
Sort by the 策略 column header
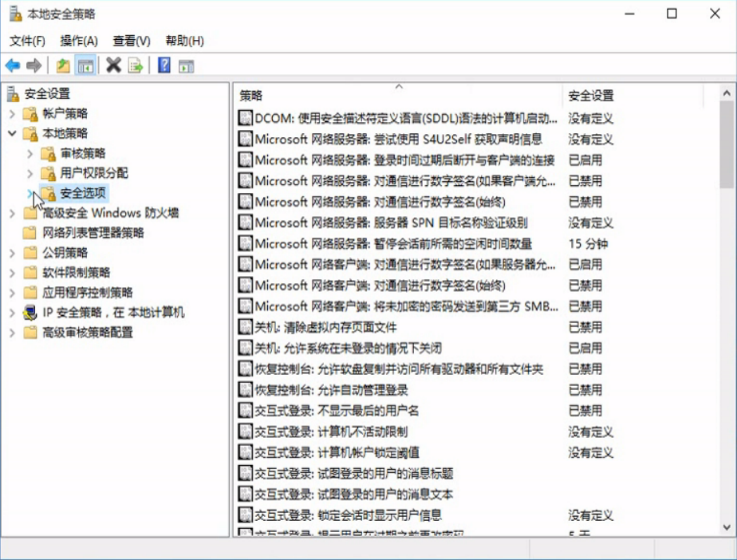(398, 96)
